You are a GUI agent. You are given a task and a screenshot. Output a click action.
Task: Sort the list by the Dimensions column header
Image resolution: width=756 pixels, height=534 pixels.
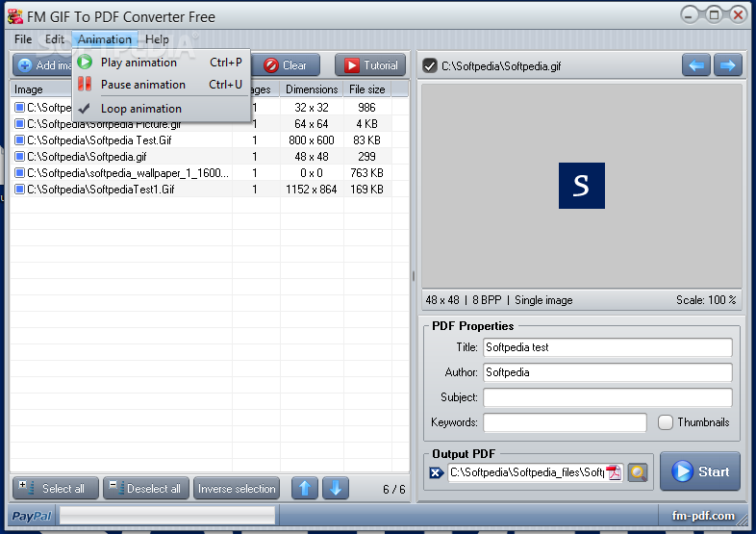(312, 89)
